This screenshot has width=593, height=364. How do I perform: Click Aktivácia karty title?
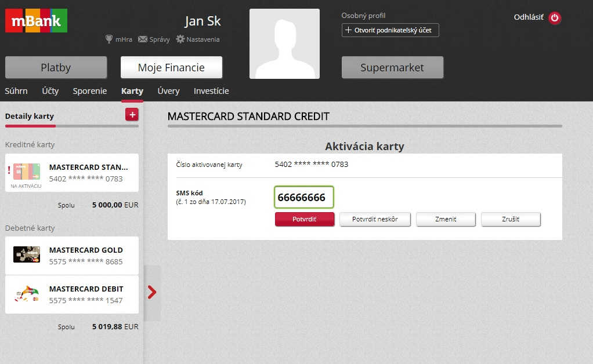[364, 146]
